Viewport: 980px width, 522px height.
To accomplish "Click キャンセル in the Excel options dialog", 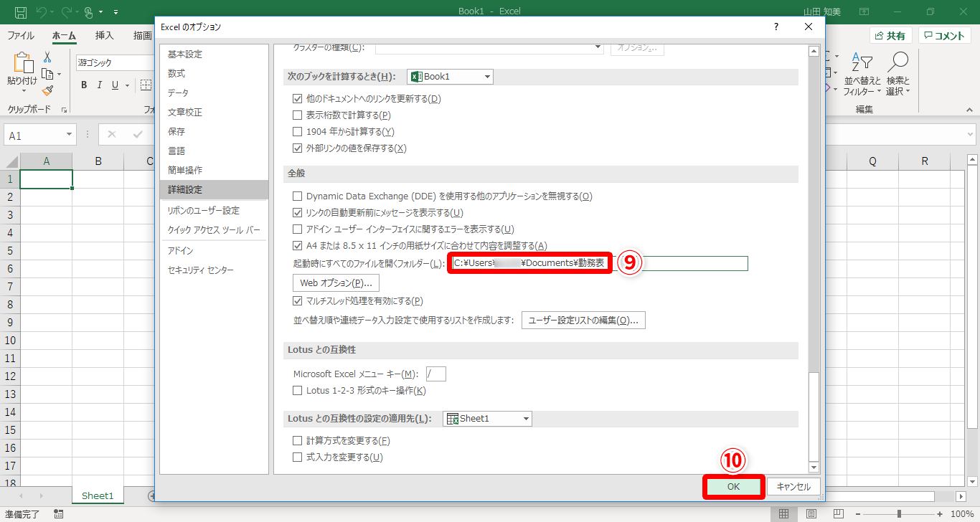I will coord(793,486).
